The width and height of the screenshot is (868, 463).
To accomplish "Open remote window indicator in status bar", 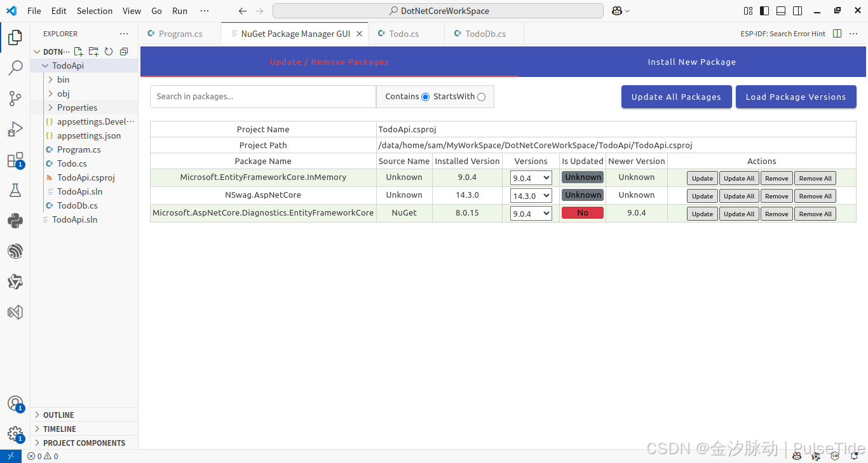I will pos(11,456).
